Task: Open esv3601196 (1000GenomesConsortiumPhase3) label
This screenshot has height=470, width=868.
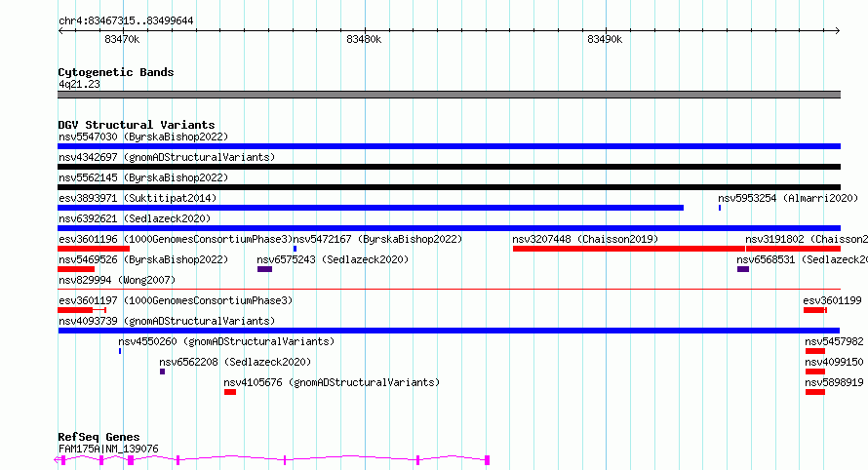Action: (x=176, y=239)
